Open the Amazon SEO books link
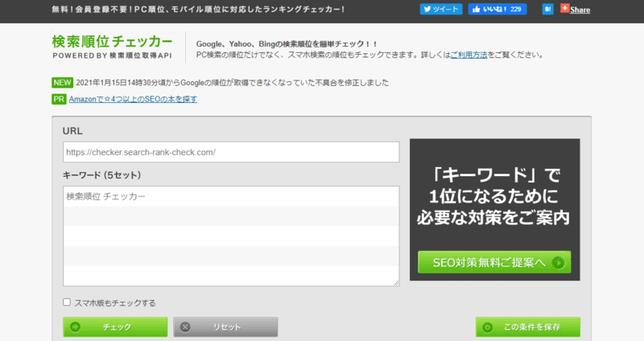Screen dimensions: 644x341 [132, 99]
